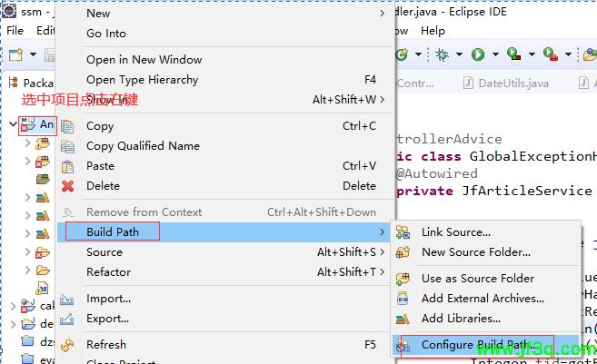
Task: Switch to the DateUtils.java editor tab
Action: (512, 84)
